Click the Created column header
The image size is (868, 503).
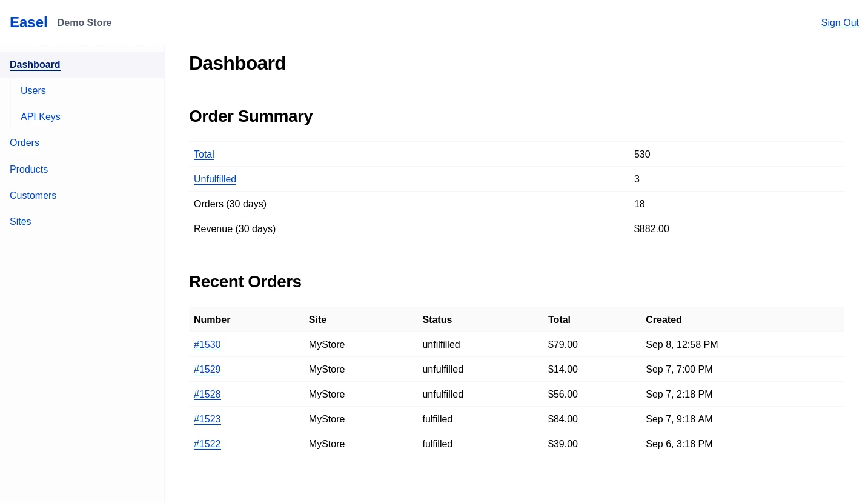pos(663,320)
